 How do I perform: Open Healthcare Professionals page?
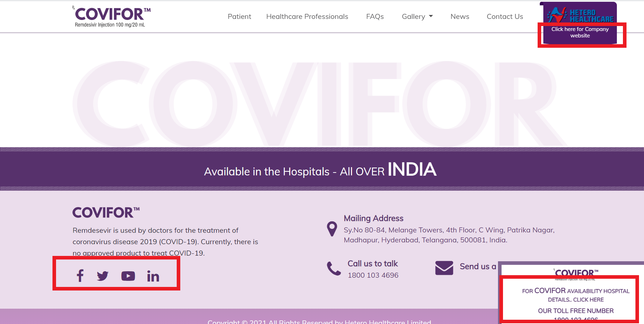tap(307, 16)
